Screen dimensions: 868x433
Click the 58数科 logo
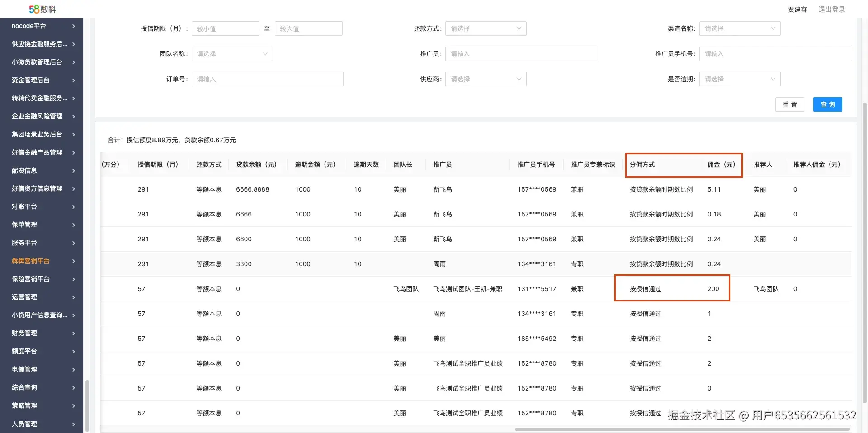[42, 9]
